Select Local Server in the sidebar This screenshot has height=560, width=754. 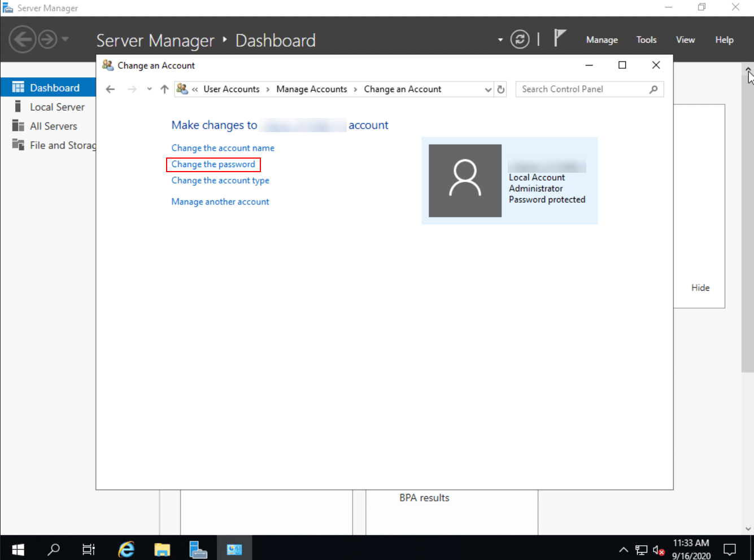[57, 107]
